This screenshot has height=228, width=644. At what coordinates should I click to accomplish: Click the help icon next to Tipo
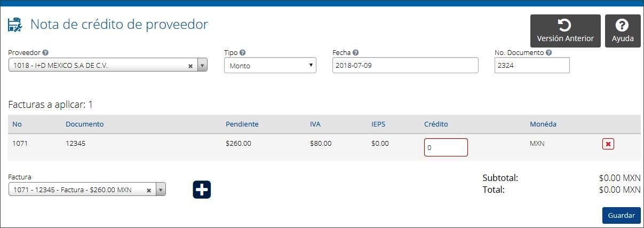tap(243, 53)
